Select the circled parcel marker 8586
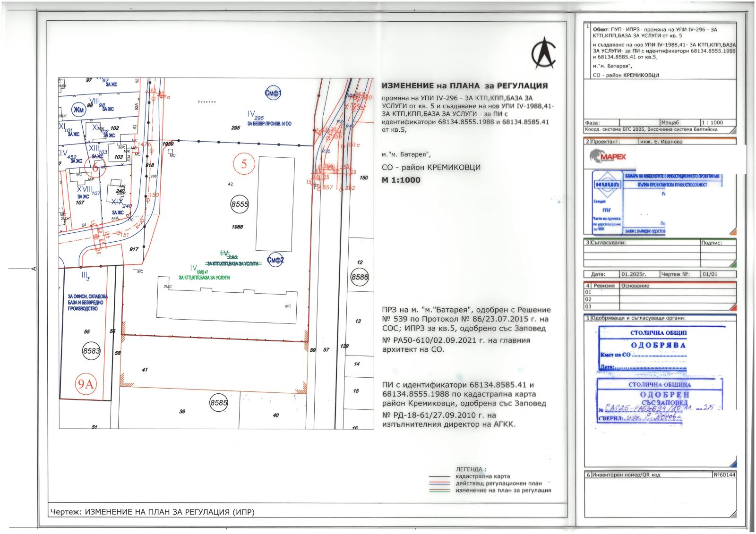 pyautogui.click(x=360, y=277)
